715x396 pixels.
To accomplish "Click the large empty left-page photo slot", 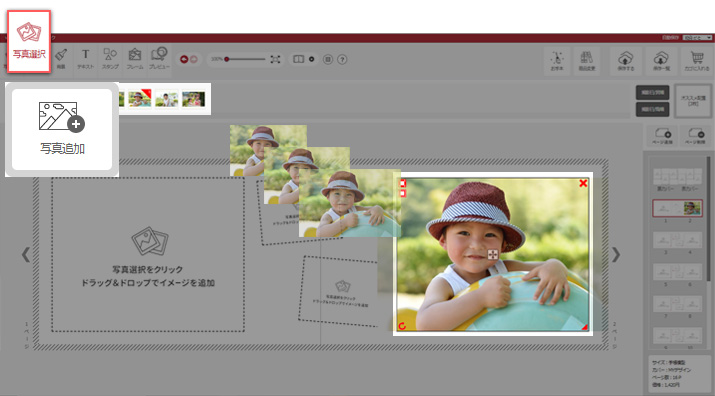I will 148,255.
